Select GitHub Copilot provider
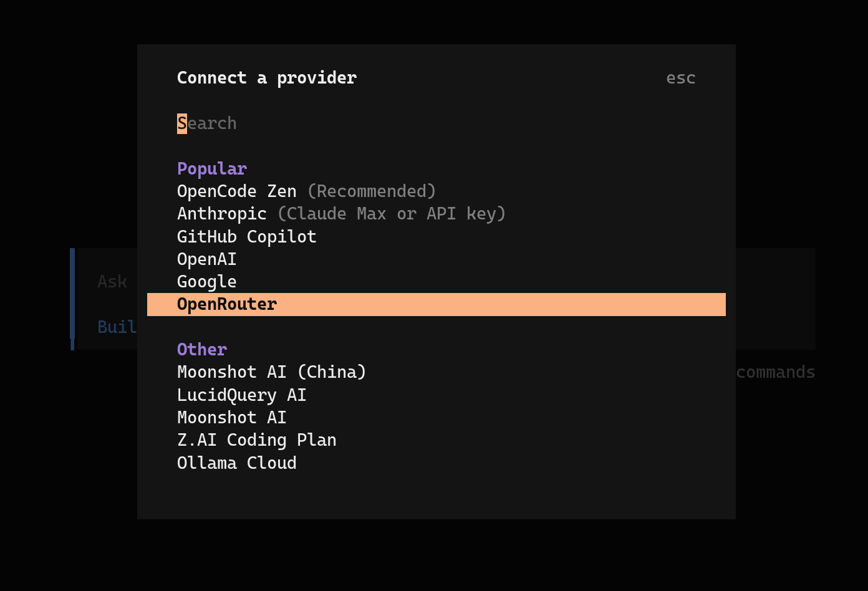868x591 pixels. tap(247, 237)
